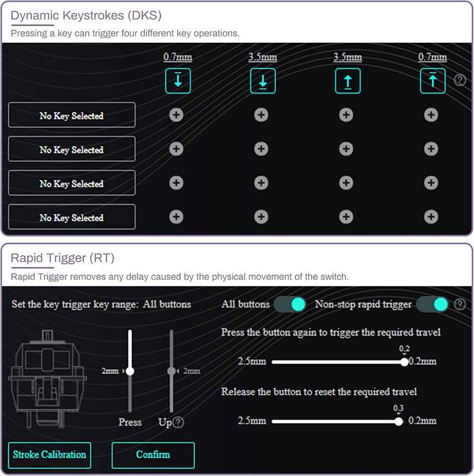
Task: Add action in second row under press 3.5mm column
Action: point(261,149)
